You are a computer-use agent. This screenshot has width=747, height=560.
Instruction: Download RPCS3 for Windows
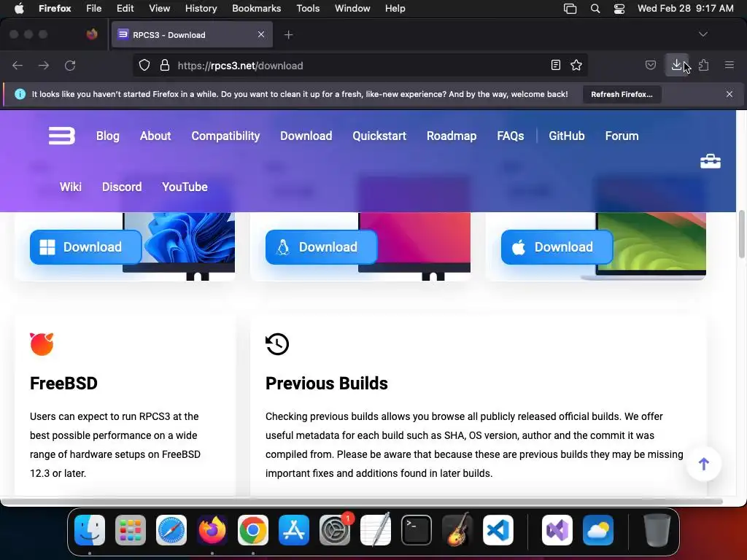86,247
